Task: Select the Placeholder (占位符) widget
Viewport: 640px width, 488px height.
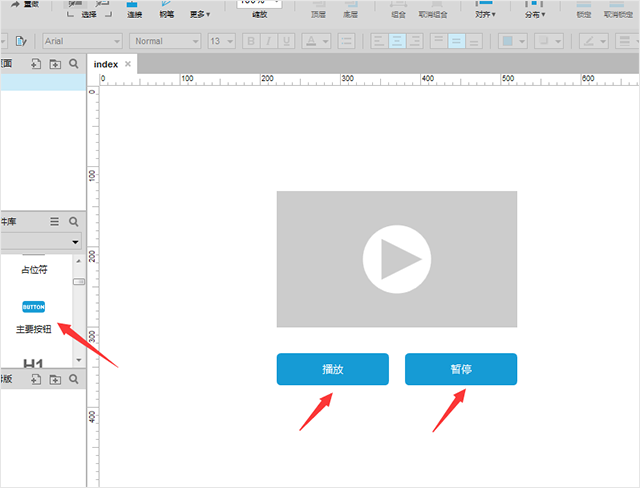Action: [34, 270]
